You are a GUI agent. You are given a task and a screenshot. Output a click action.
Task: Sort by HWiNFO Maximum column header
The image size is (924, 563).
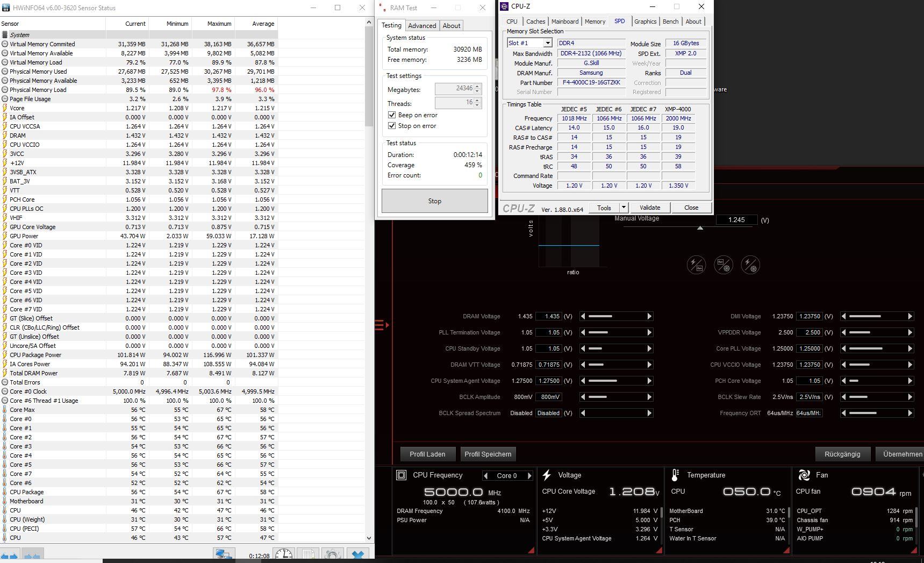coord(213,24)
